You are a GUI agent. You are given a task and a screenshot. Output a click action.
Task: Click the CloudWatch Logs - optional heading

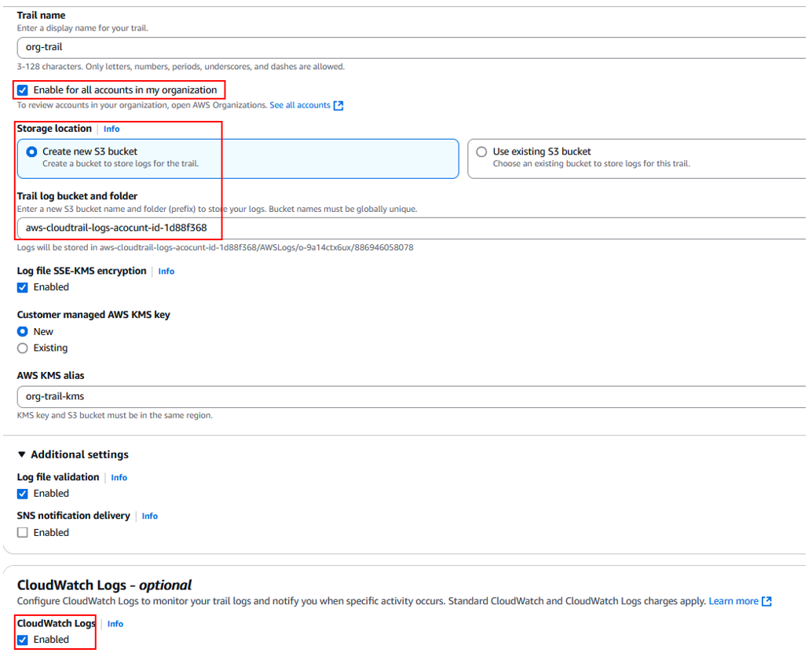(104, 585)
